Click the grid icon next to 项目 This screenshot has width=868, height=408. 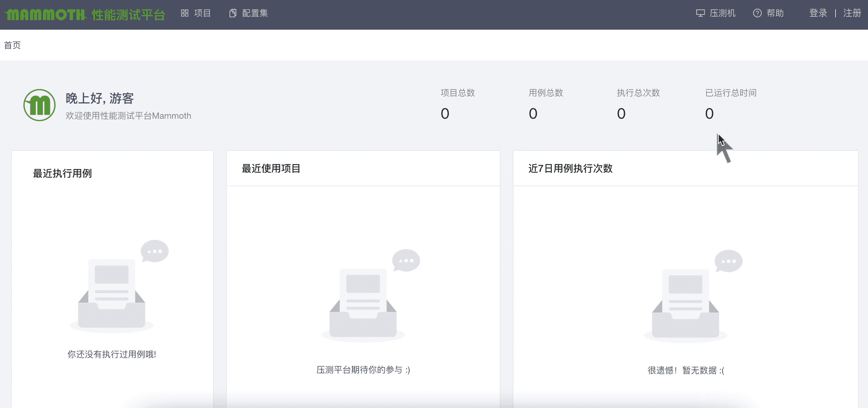184,13
